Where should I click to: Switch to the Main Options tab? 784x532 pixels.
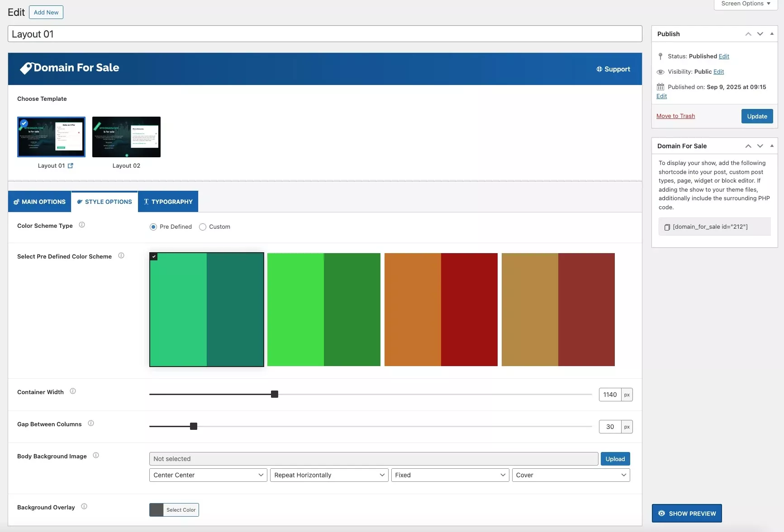pyautogui.click(x=39, y=202)
